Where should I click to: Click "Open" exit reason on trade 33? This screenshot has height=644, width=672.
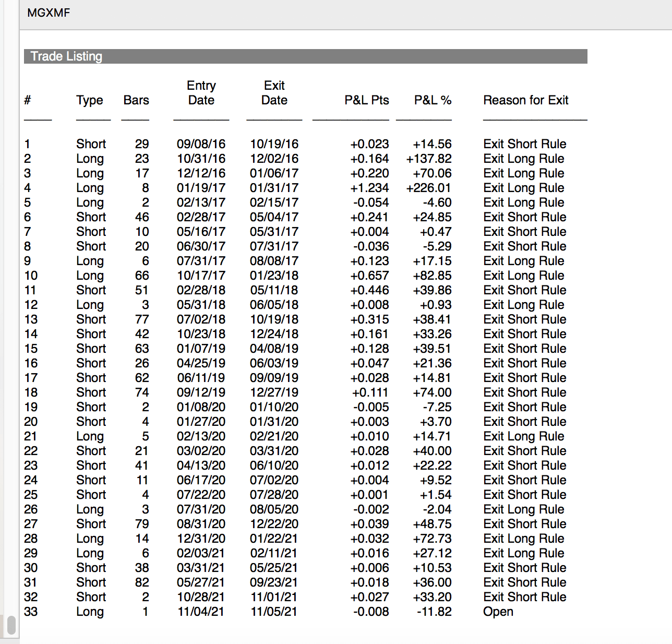click(x=498, y=612)
